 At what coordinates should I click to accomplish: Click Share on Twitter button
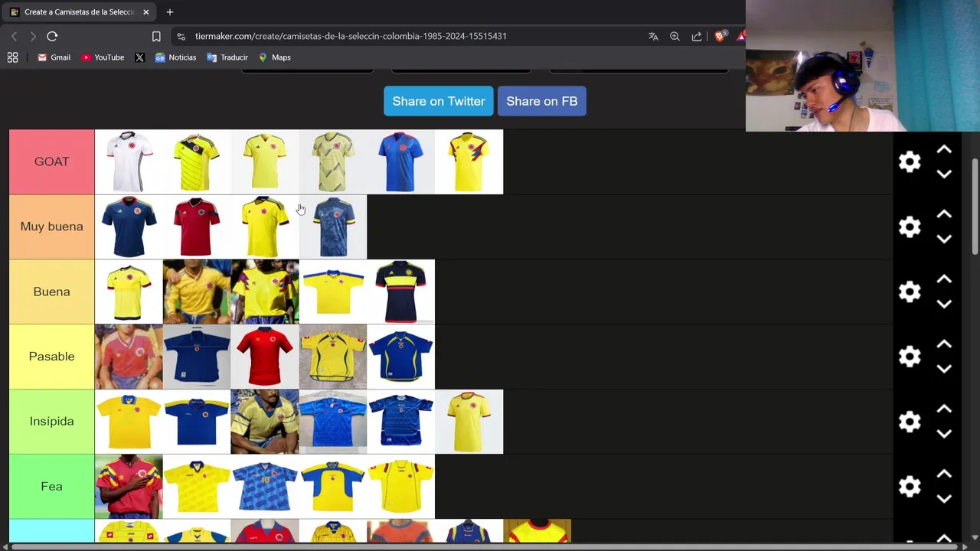point(439,101)
